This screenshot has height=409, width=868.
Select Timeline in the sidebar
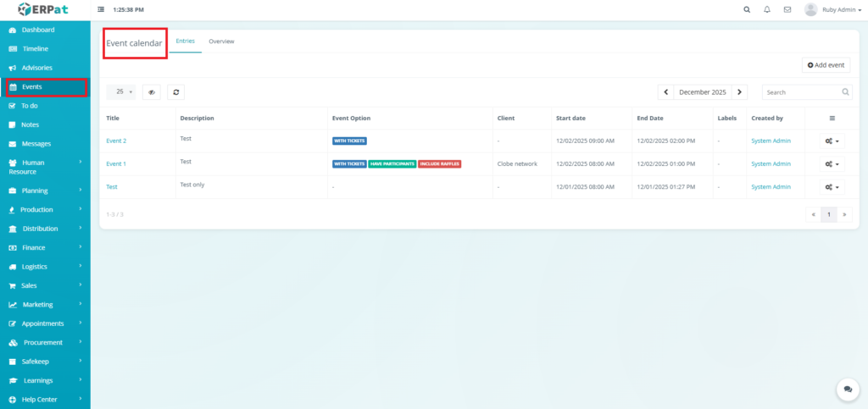pyautogui.click(x=35, y=49)
